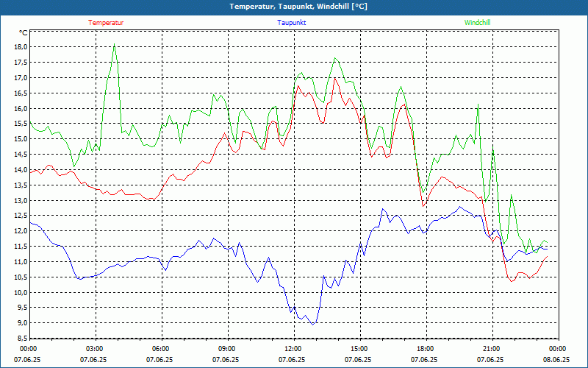
Task: Click the 21:00 time axis label
Action: pos(491,349)
